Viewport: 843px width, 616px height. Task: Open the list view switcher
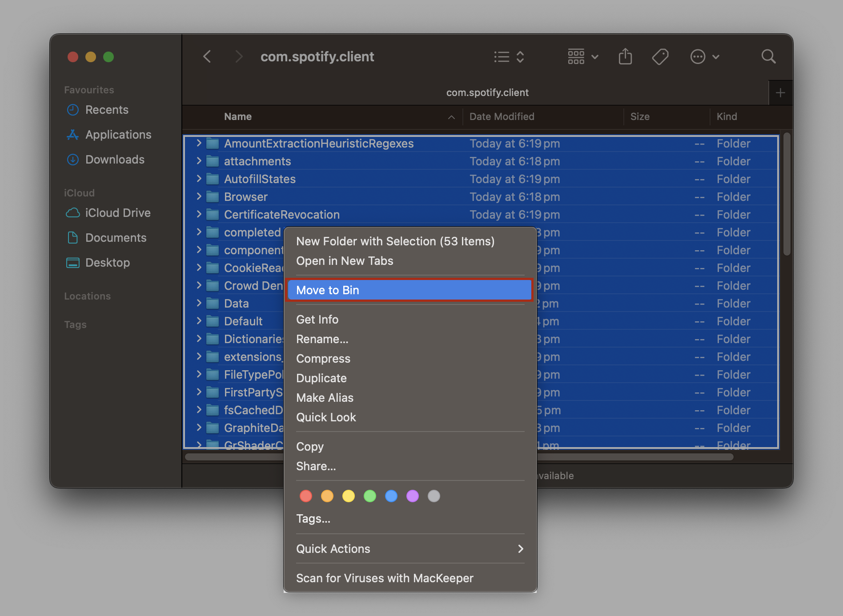pyautogui.click(x=509, y=57)
